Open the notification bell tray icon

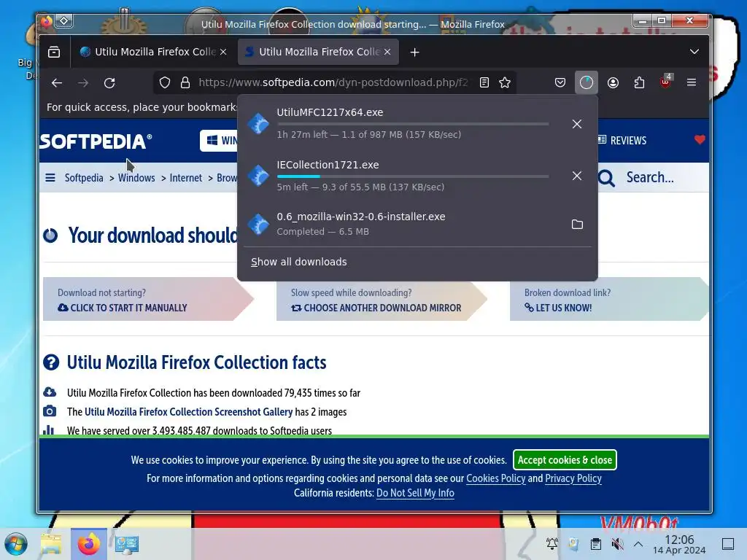[552, 543]
